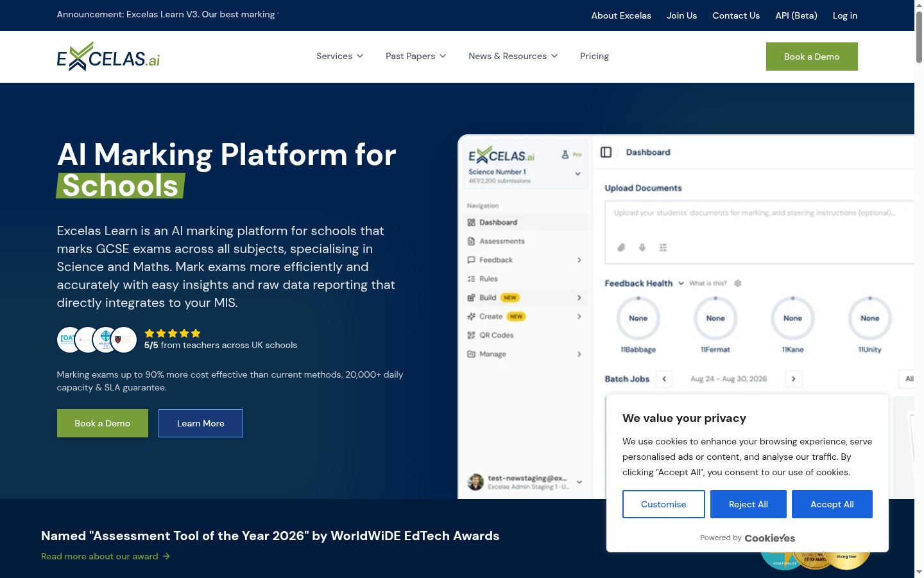
Task: Open the Pricing page from the navigation
Action: pyautogui.click(x=594, y=57)
